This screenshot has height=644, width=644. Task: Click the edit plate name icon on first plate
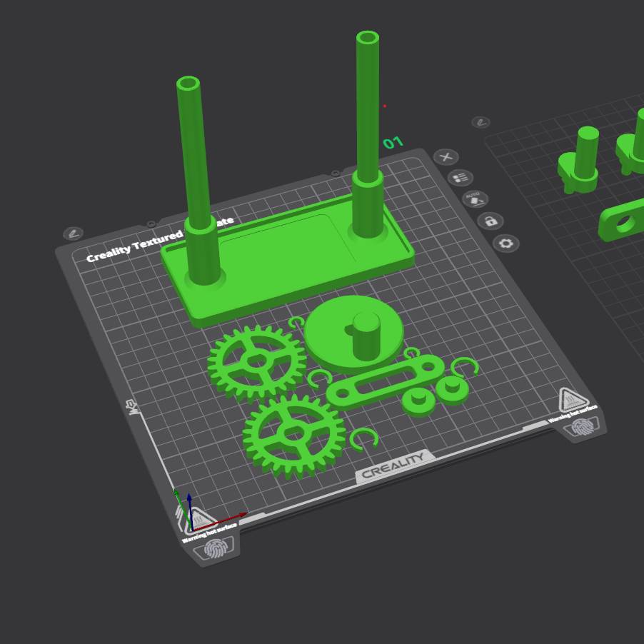pyautogui.click(x=73, y=233)
